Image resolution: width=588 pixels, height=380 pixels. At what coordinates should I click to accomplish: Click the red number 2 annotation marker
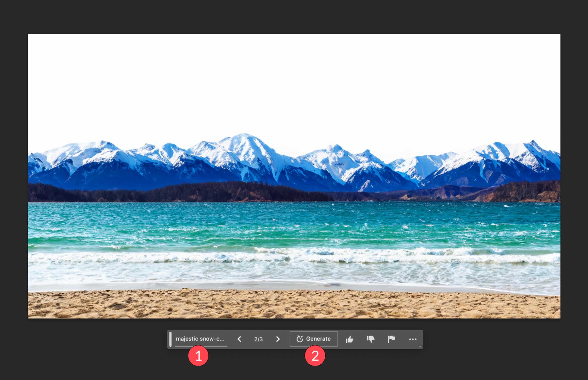tap(315, 356)
